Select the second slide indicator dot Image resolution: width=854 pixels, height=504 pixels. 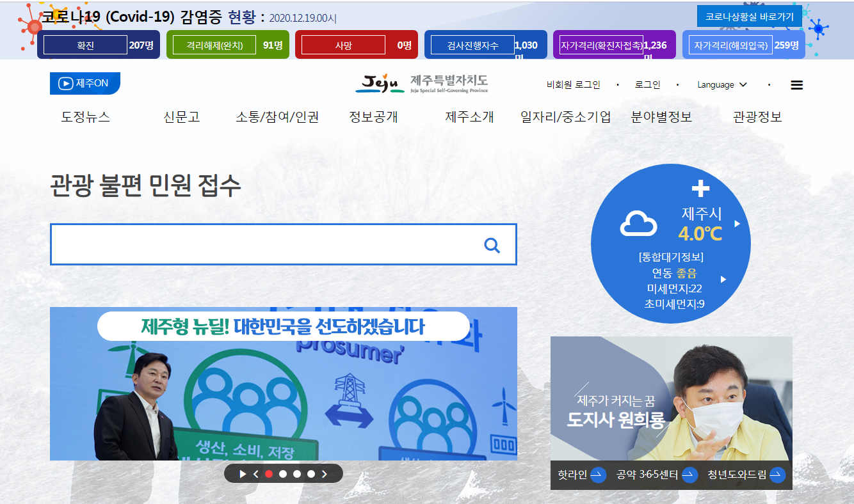click(283, 474)
